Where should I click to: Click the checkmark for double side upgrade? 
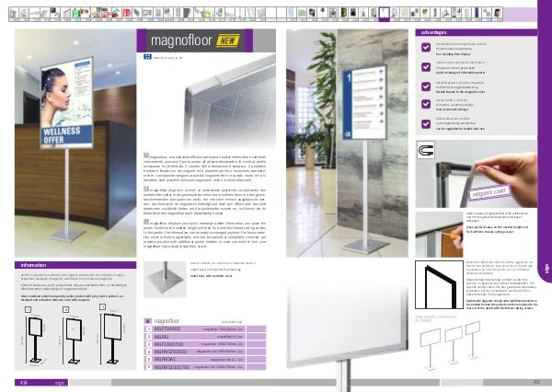click(426, 124)
